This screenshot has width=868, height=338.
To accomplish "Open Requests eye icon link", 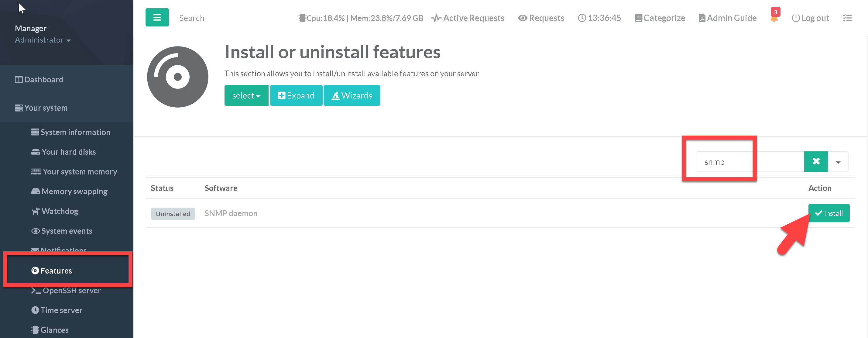I will pyautogui.click(x=541, y=18).
